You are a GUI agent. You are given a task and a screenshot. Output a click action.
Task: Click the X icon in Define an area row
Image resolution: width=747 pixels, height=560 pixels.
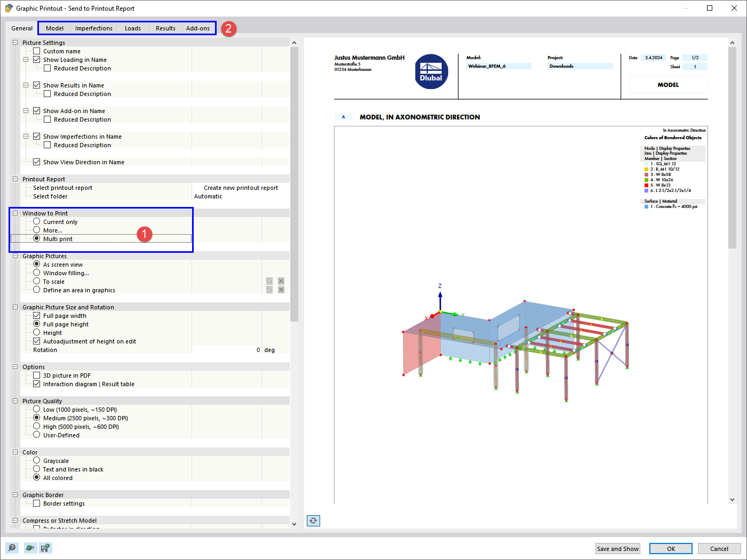[281, 290]
